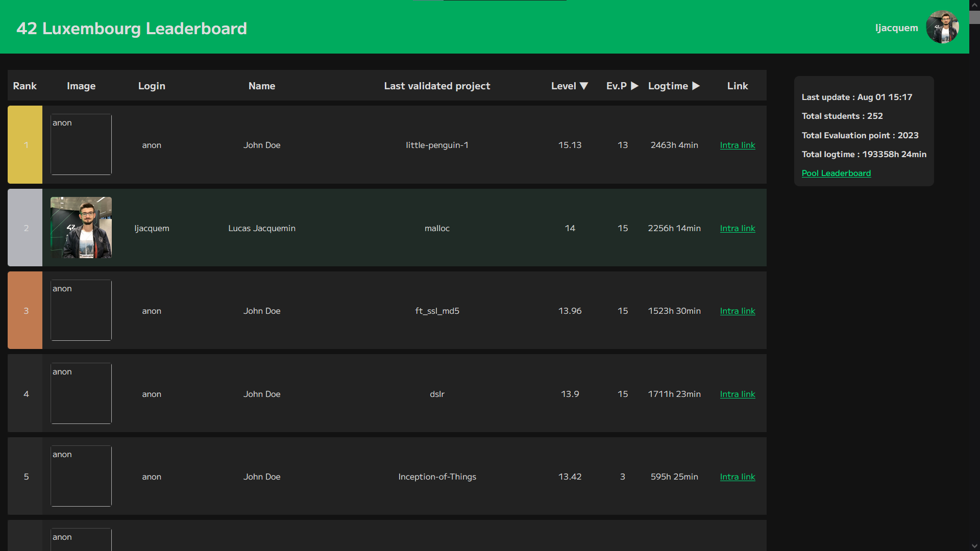Click the Login column header

tap(152, 86)
